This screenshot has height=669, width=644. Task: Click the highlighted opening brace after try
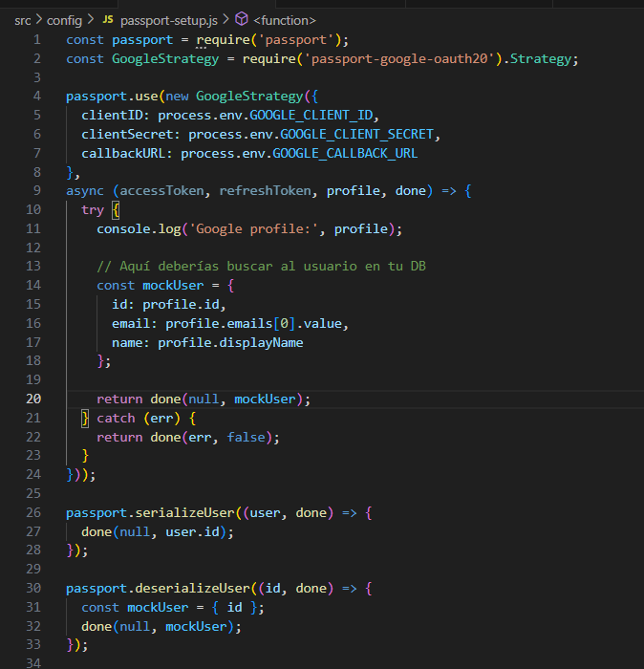116,210
